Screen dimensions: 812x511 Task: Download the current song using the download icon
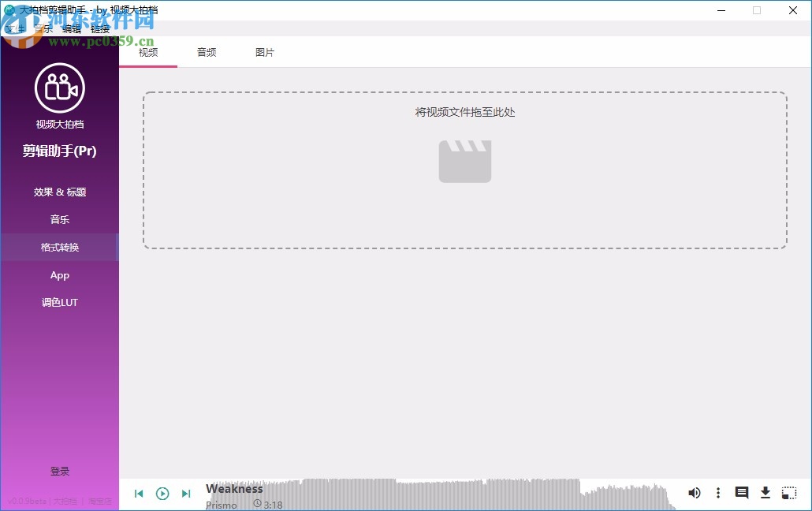click(x=765, y=493)
